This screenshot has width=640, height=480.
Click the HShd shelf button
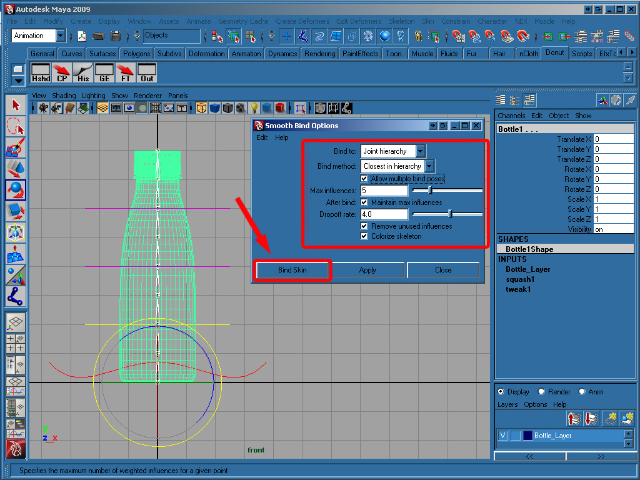tap(41, 72)
